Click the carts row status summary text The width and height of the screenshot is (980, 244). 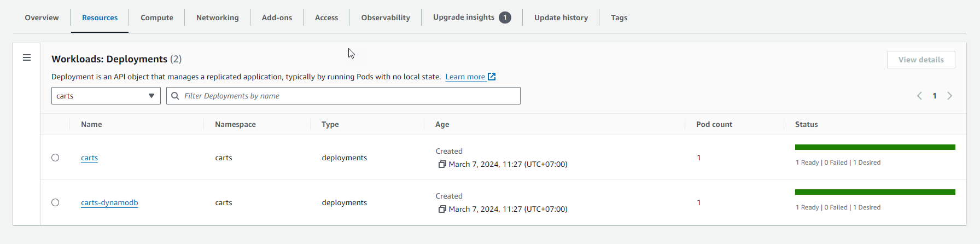click(838, 162)
